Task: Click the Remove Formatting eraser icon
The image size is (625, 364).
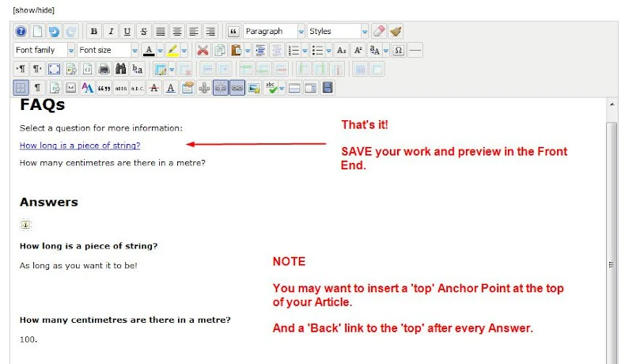Action: 379,31
